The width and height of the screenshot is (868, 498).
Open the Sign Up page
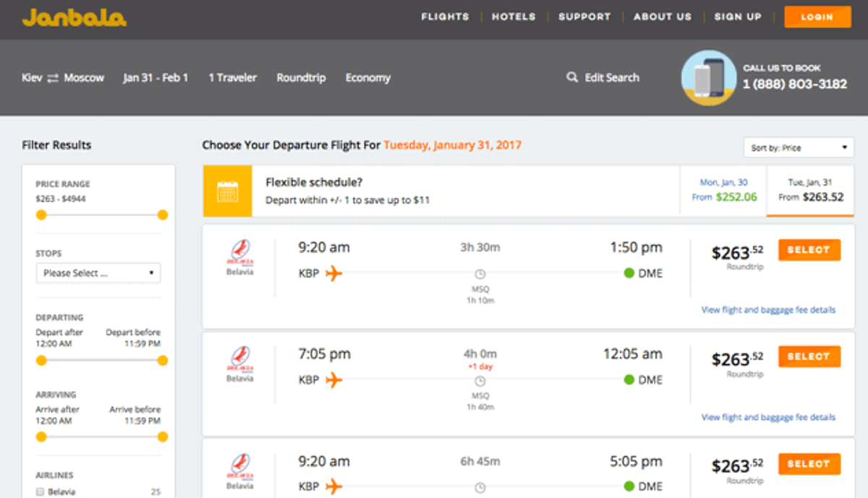click(738, 17)
